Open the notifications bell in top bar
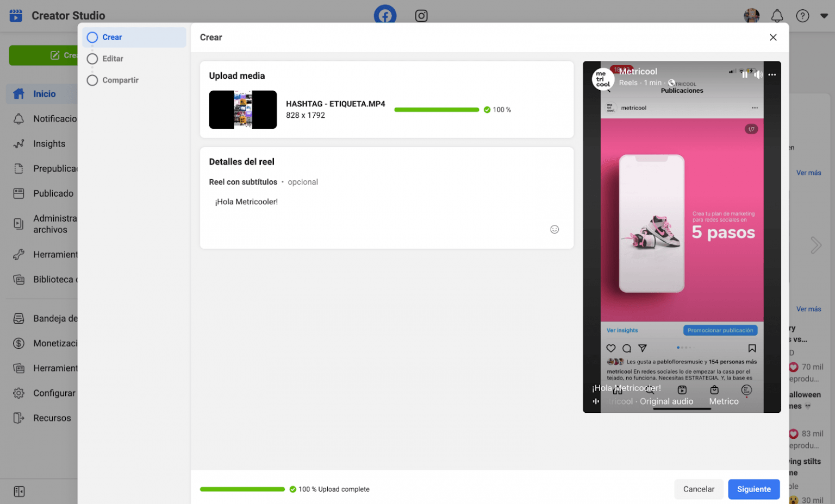The height and width of the screenshot is (504, 835). coord(777,16)
